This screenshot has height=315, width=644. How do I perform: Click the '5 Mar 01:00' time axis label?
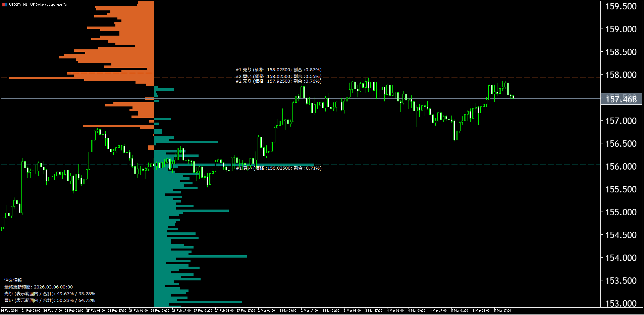coord(460,311)
